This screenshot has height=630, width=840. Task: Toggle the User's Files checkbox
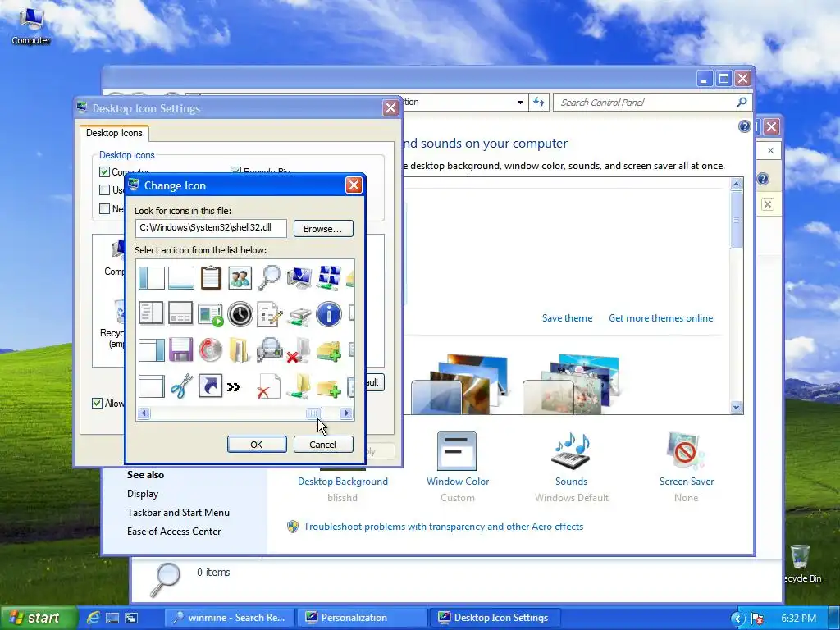coord(104,189)
